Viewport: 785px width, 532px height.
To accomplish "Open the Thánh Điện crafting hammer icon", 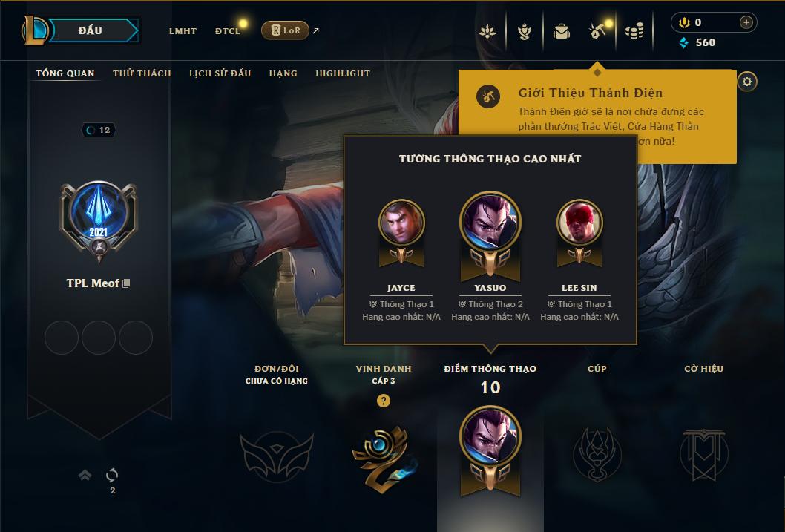I will [597, 32].
